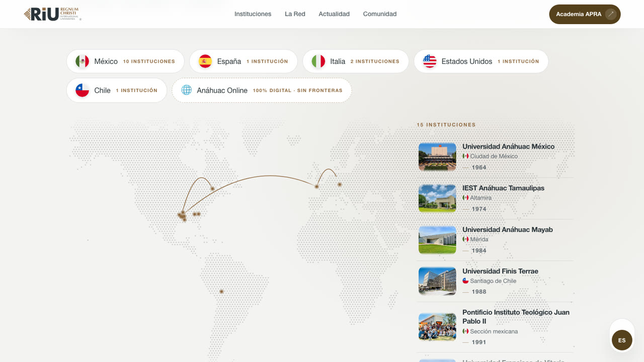
Task: Open Universidad Finis Terrae thumbnail
Action: coord(437,281)
